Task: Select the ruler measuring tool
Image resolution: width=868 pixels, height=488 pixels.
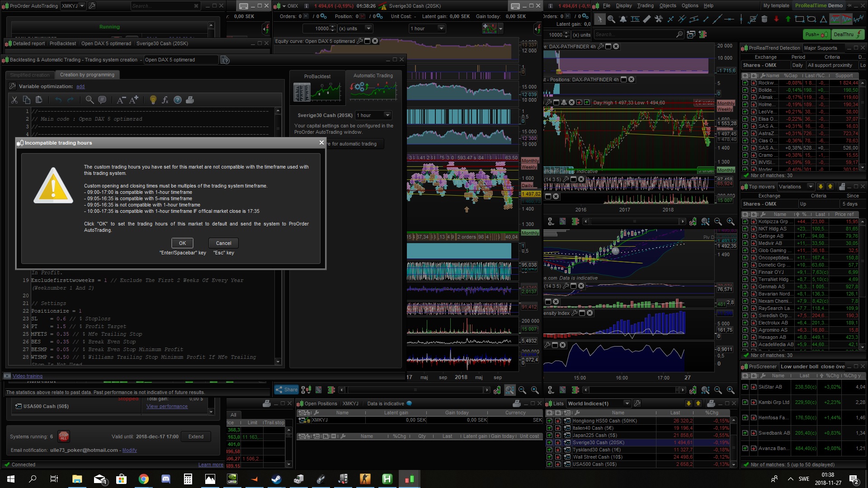Action: pyautogui.click(x=647, y=19)
